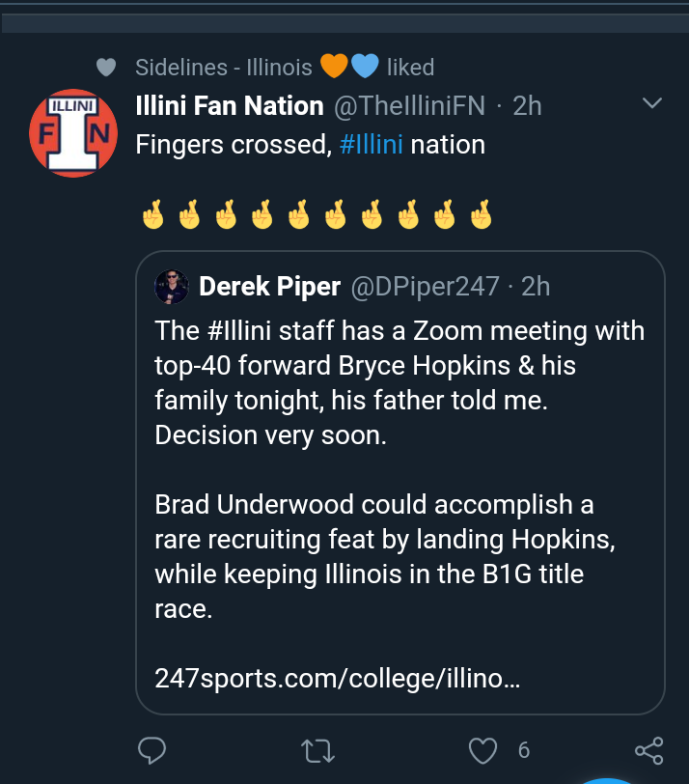The width and height of the screenshot is (689, 784).
Task: Retweet the Illini Fan Nation tweet
Action: click(316, 750)
